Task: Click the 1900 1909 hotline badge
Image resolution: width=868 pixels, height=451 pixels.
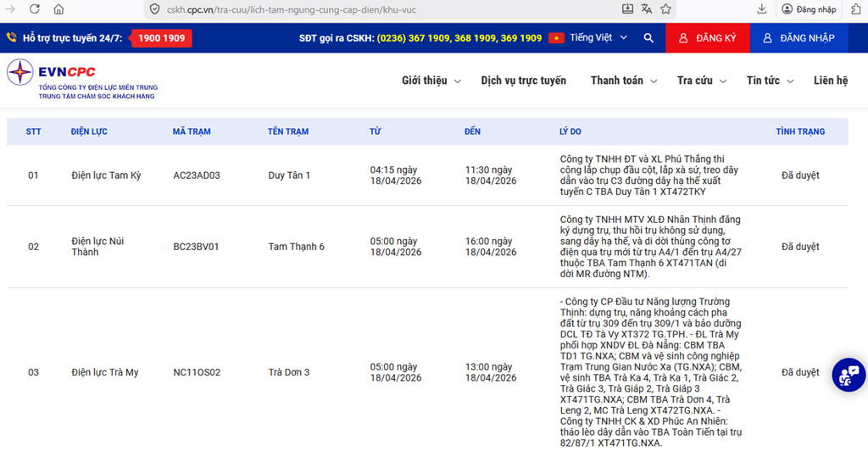Action: click(161, 38)
